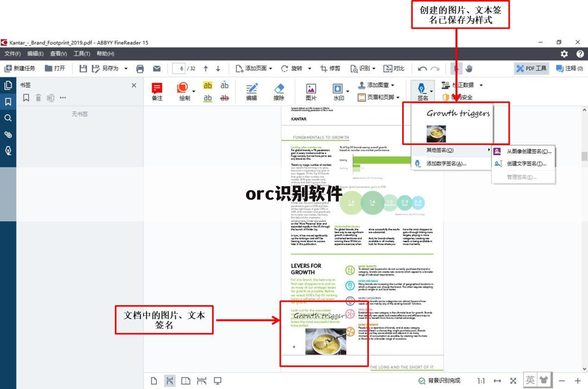
Task: Switch to continuous scrolling view
Action: [170, 381]
